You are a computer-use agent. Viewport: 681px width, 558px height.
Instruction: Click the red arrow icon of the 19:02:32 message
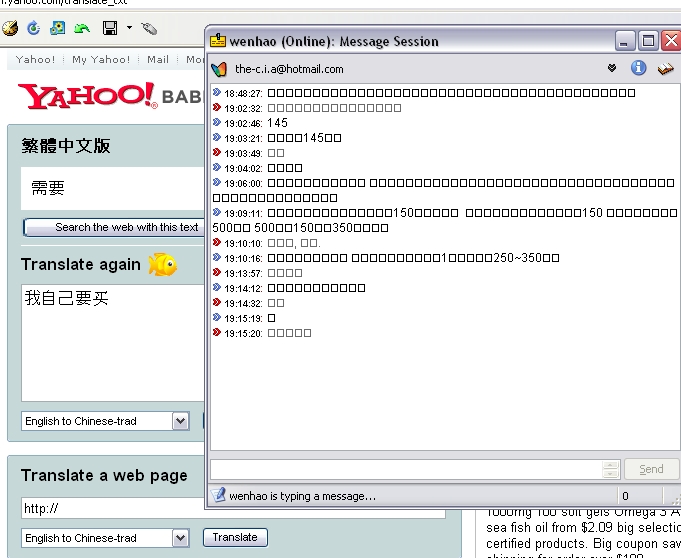click(217, 107)
